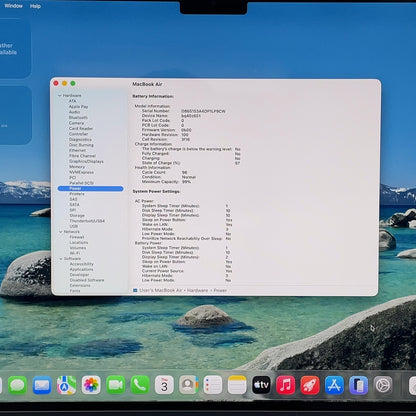
Task: Launch Music app from dock
Action: tap(286, 385)
